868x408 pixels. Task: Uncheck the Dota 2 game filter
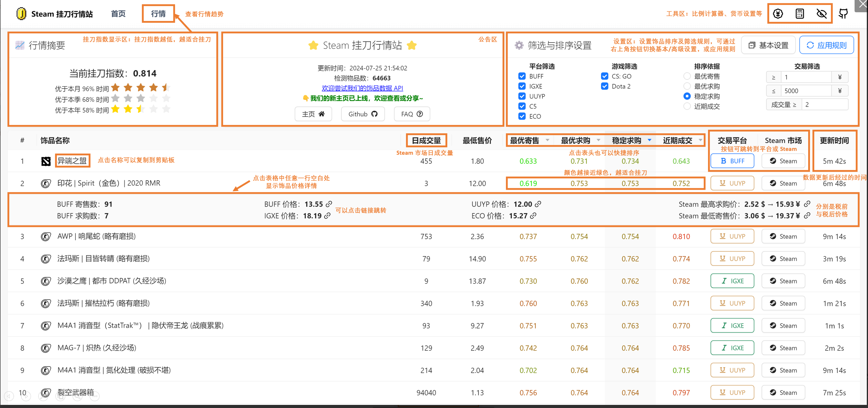coord(604,86)
